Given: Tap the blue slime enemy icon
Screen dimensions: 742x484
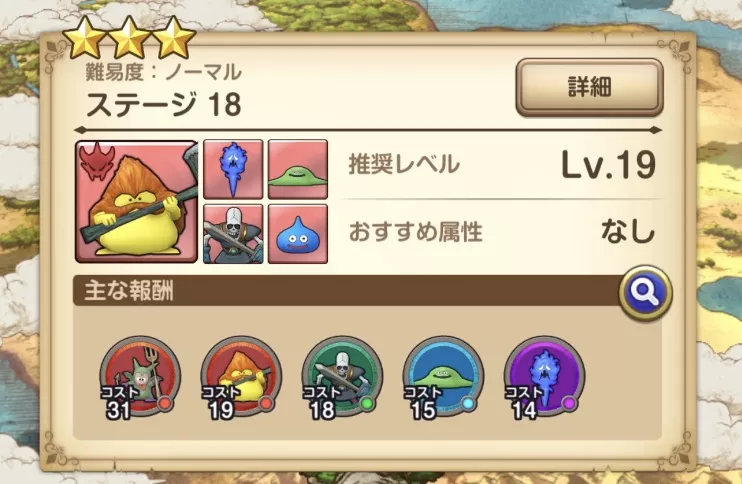Looking at the screenshot, I should 298,234.
